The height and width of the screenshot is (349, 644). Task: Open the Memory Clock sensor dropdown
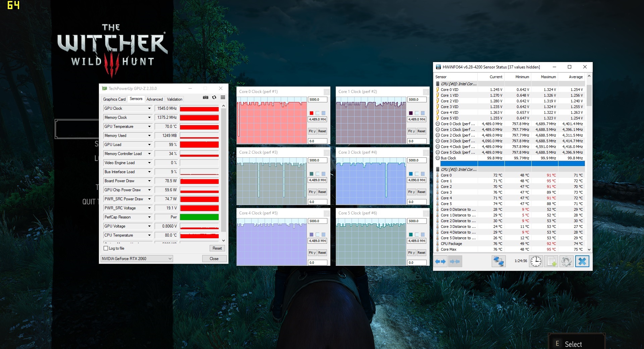(150, 117)
